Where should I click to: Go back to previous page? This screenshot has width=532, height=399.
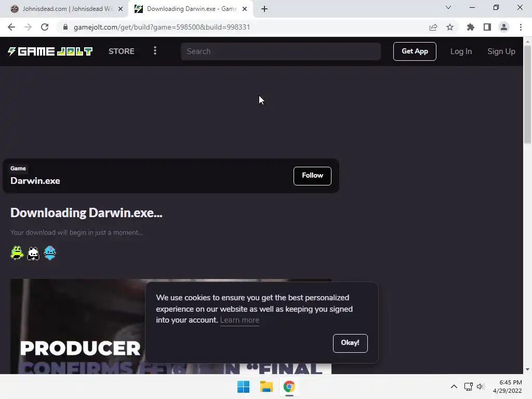[x=11, y=27]
